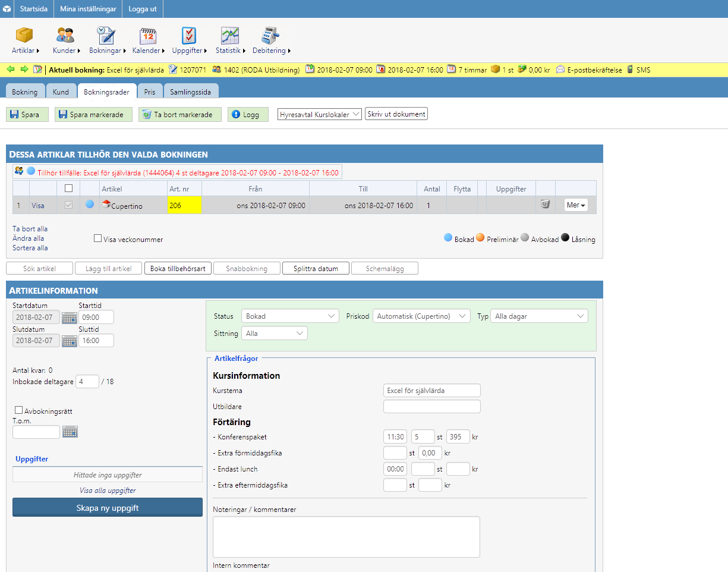The height and width of the screenshot is (572, 728).
Task: Enable Visa veckonummer checkbox
Action: [x=98, y=239]
